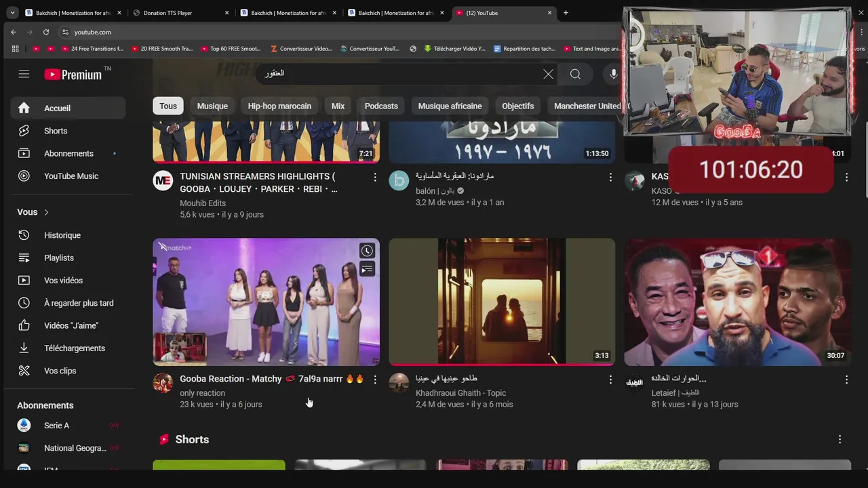The width and height of the screenshot is (868, 488).
Task: Play the طاحو عينيها thumbnail with couple silhouette
Action: click(x=502, y=302)
